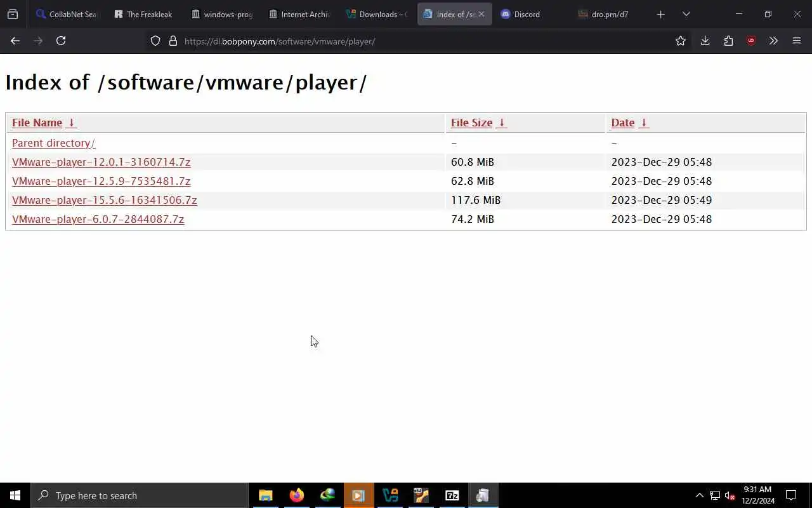Open the Firefox hamburger menu
Screen dimensions: 812x508
point(797,41)
